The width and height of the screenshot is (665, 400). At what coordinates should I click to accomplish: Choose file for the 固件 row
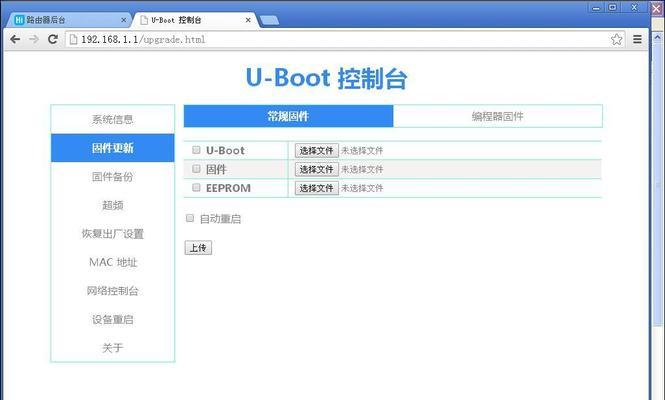316,169
